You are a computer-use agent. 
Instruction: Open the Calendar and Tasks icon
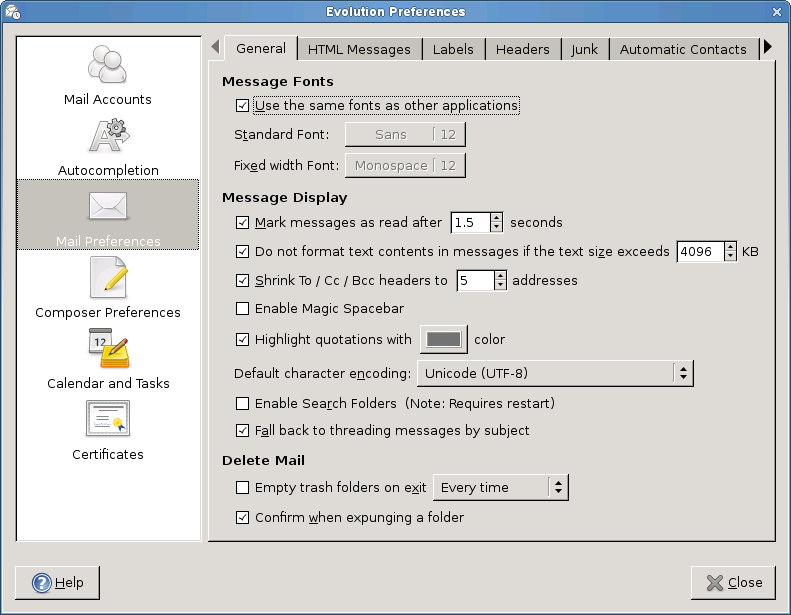click(x=108, y=348)
